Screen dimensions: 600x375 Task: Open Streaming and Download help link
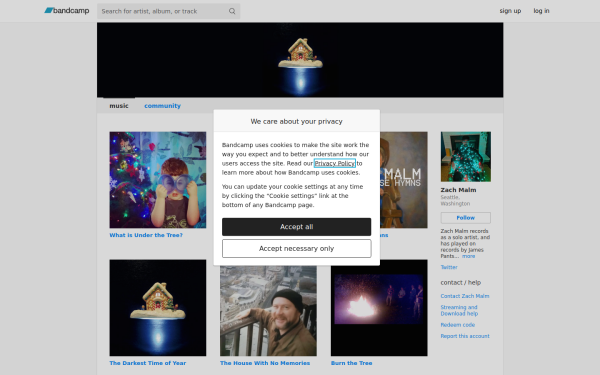pos(459,310)
